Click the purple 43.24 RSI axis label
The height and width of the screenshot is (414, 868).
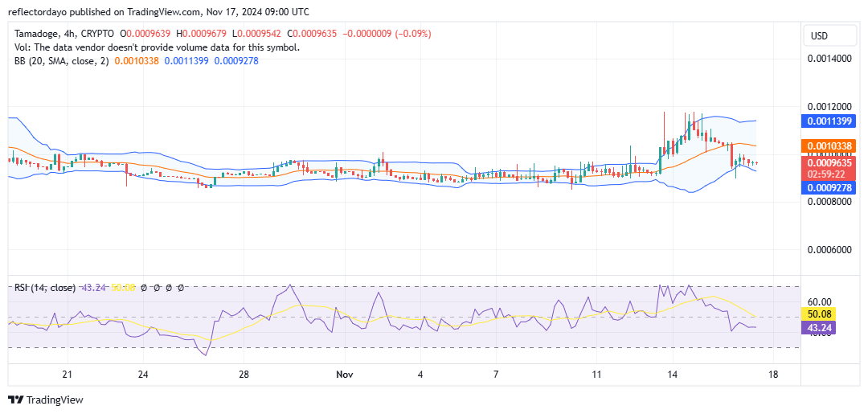coord(818,328)
